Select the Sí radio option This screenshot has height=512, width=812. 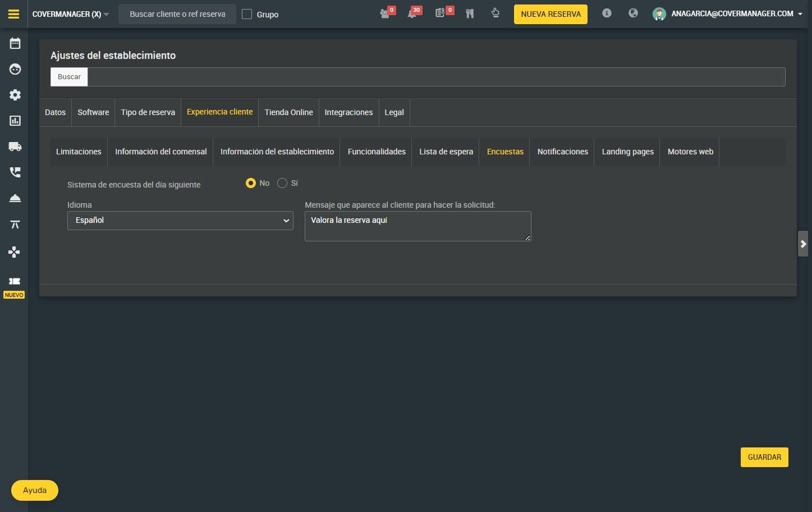[282, 183]
